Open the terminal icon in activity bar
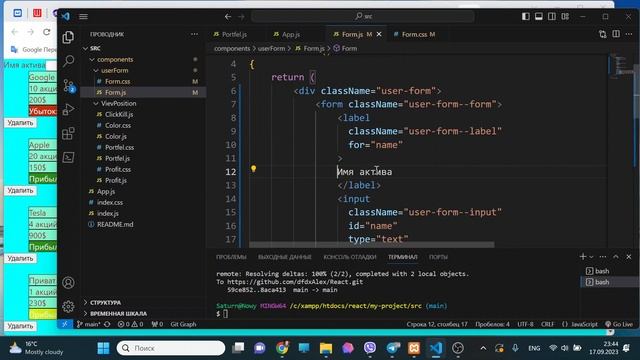 [x=68, y=158]
